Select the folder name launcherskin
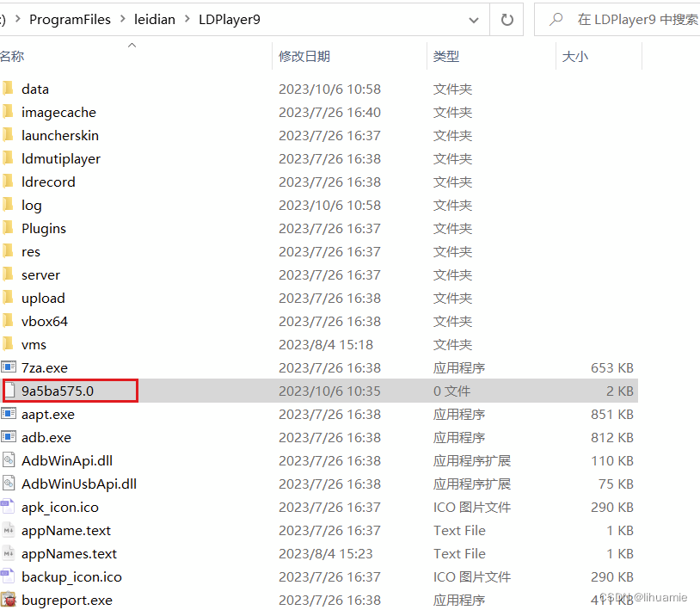The image size is (700, 610). 60,136
